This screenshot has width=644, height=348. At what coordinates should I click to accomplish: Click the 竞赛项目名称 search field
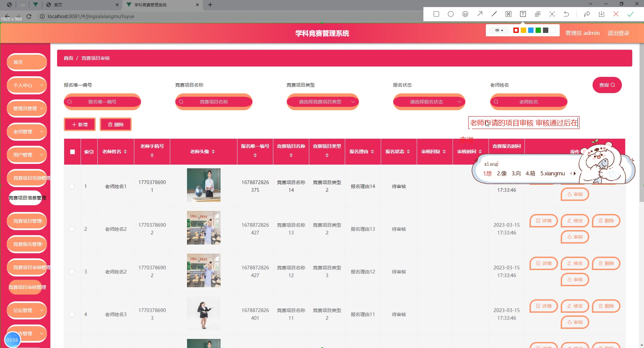(214, 102)
